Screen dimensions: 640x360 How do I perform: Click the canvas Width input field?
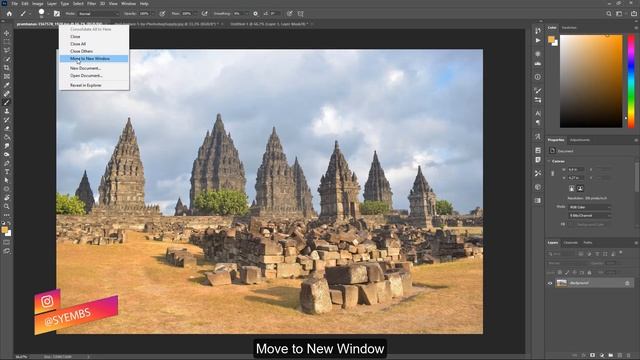point(576,169)
